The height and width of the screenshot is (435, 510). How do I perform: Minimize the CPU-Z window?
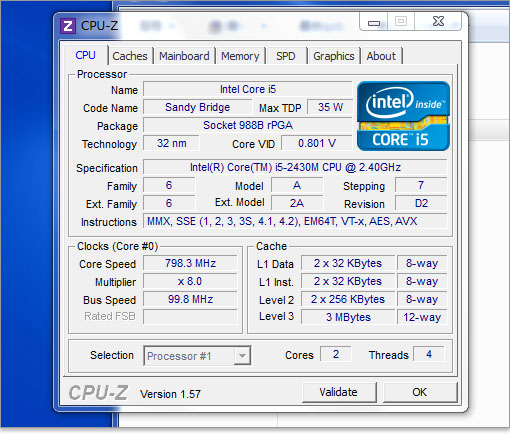374,22
